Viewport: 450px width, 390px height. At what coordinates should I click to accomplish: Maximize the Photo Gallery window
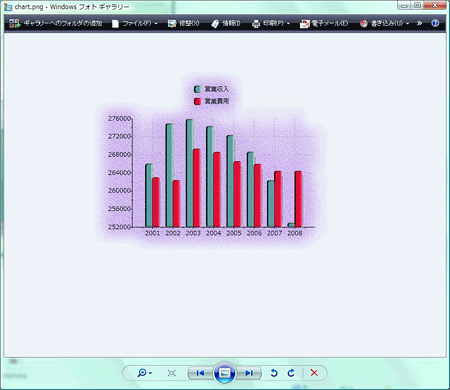(417, 5)
